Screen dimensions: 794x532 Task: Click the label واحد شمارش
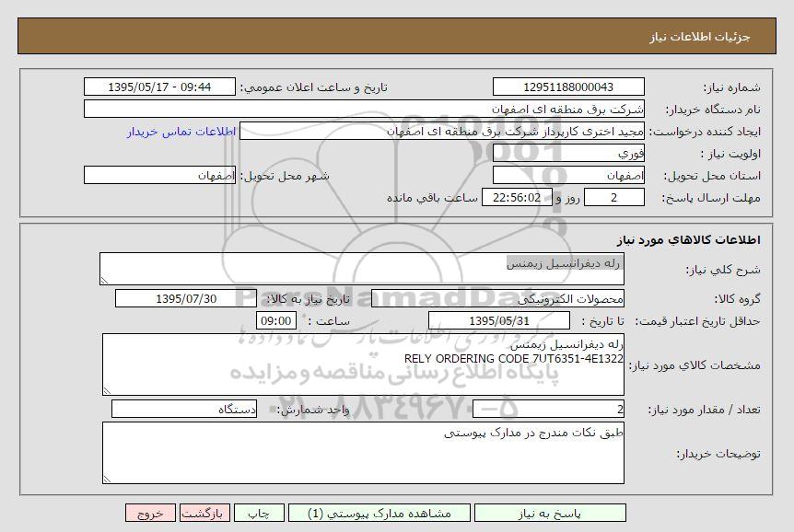pyautogui.click(x=314, y=410)
